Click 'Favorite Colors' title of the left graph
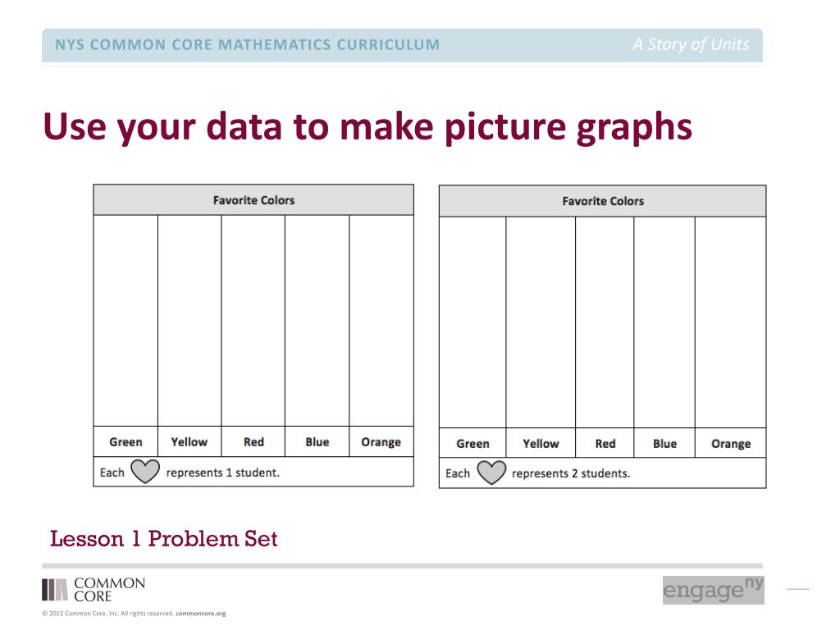Image resolution: width=840 pixels, height=630 pixels. 253,200
